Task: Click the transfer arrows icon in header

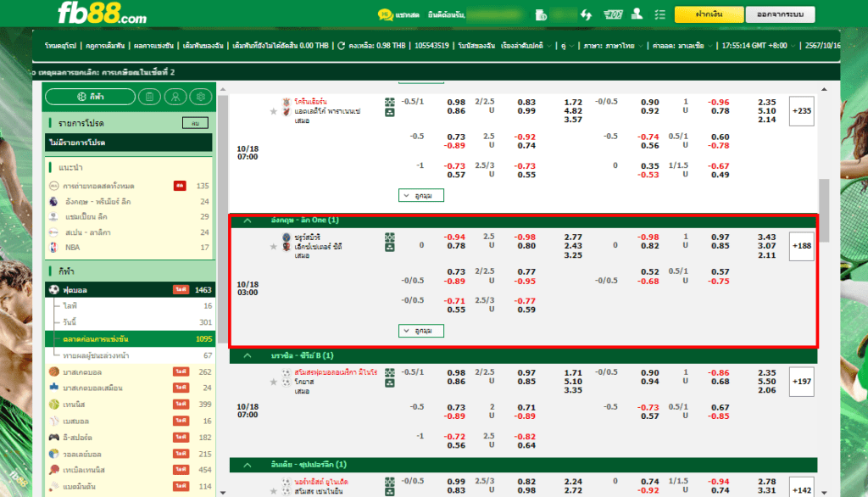Action: pos(587,15)
